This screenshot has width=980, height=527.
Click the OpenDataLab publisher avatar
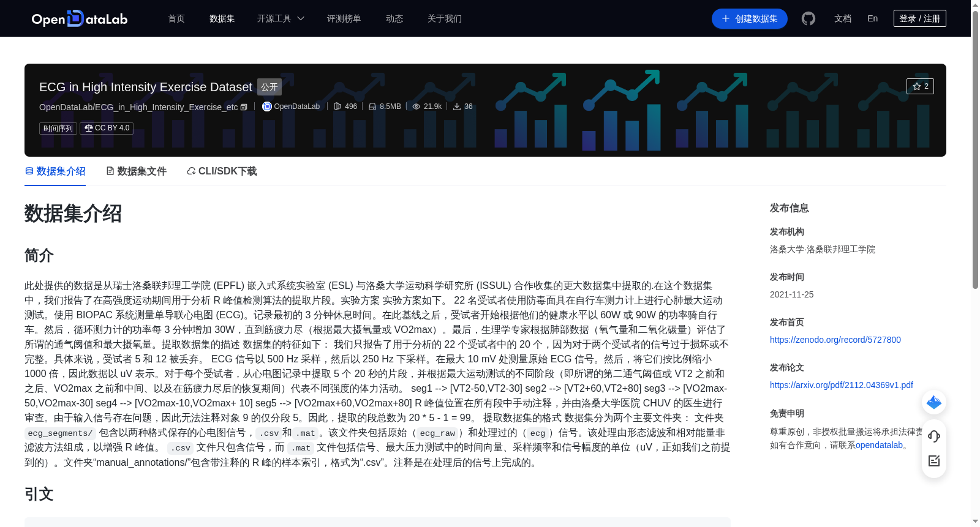tap(267, 107)
